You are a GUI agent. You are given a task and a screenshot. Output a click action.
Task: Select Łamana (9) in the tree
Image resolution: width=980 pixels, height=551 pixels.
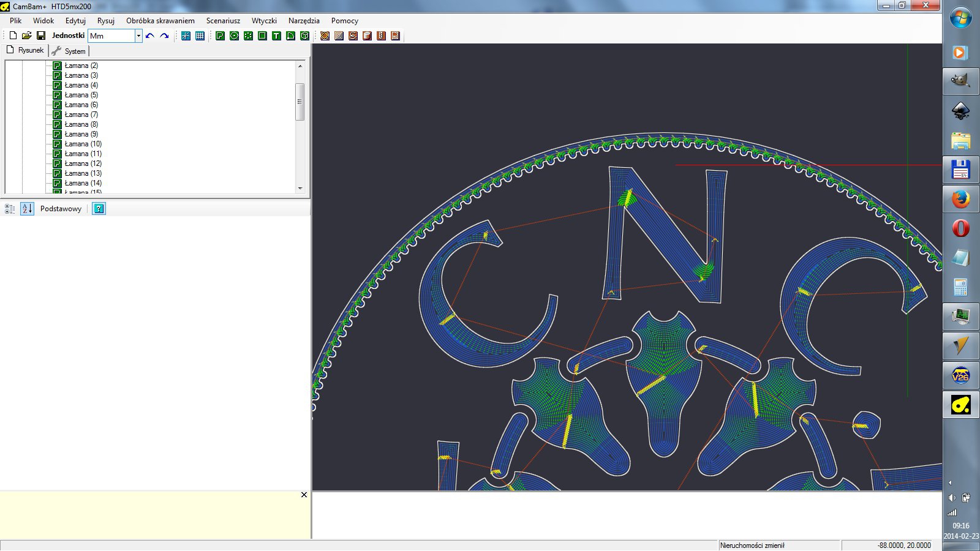coord(81,134)
